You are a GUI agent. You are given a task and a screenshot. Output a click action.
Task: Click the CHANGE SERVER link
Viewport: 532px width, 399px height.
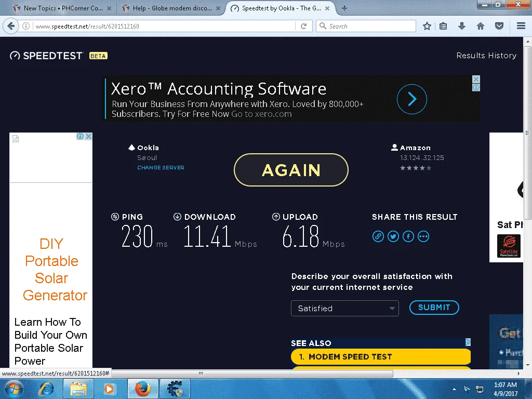(x=161, y=168)
